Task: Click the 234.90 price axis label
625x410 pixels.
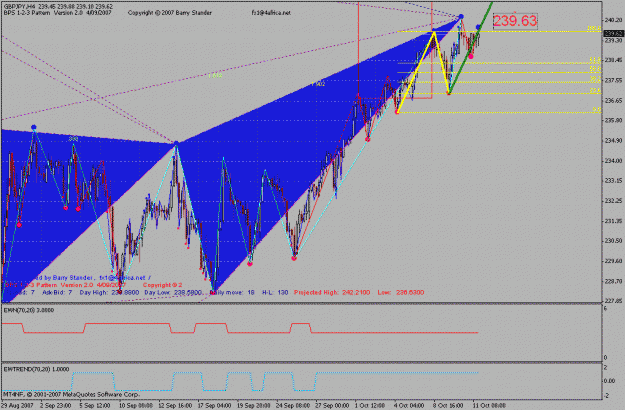Action: [613, 141]
